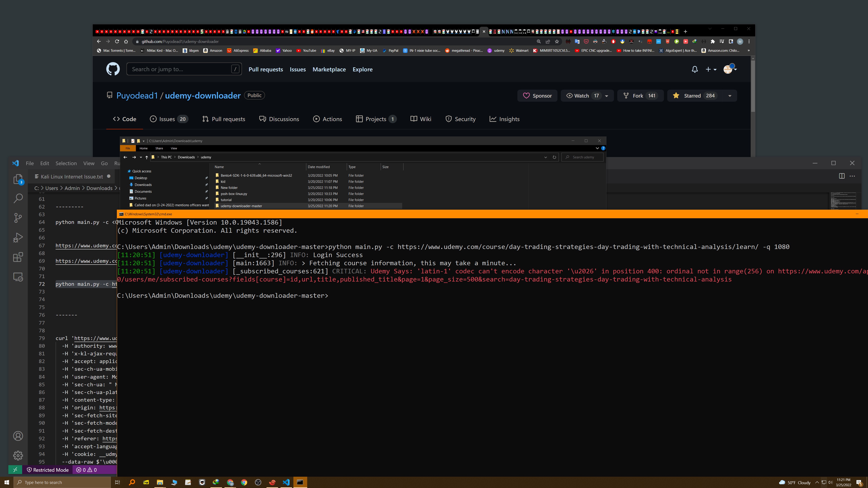Open Source Control view in VS Code

pos(18,218)
